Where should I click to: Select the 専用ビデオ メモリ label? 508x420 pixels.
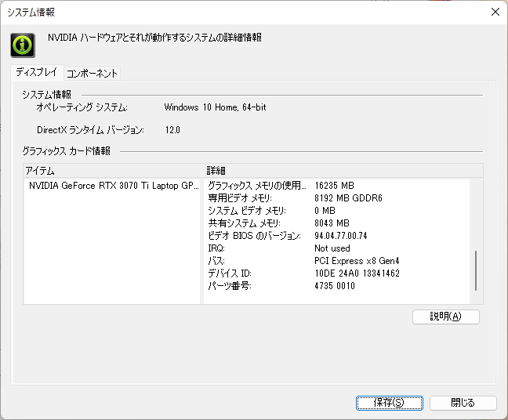click(240, 198)
